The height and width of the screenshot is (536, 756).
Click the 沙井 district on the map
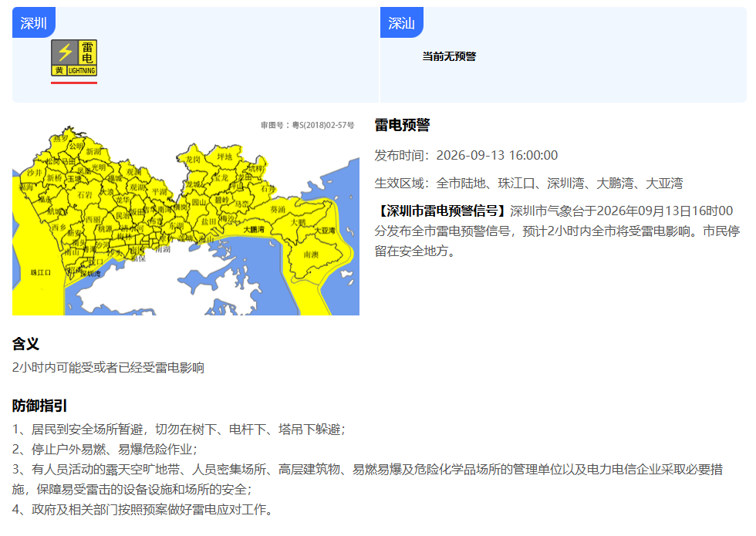(34, 173)
